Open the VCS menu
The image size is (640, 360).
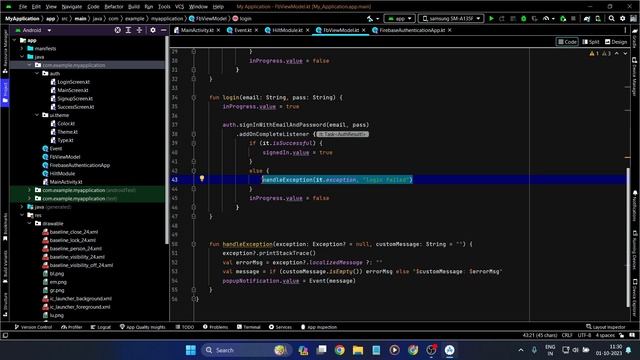pos(179,7)
